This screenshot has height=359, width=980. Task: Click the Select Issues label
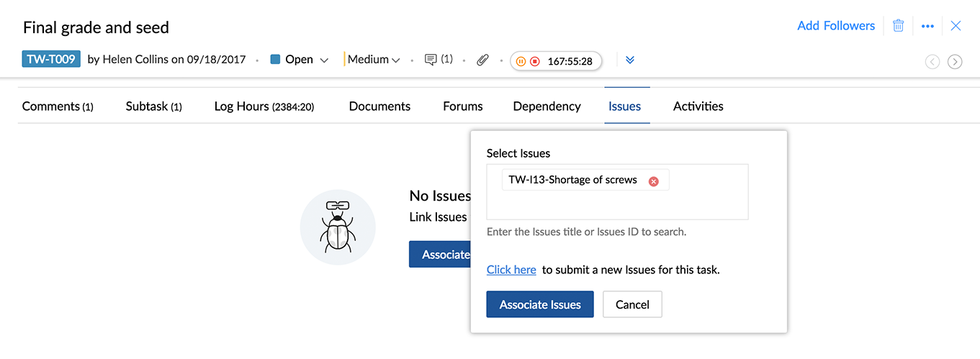point(518,153)
